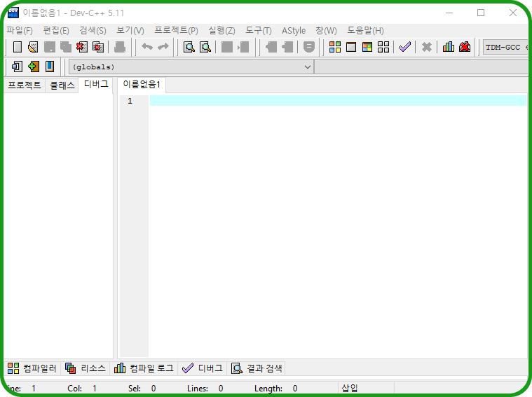This screenshot has width=532, height=397.
Task: Click the gray X Stop execution icon
Action: pyautogui.click(x=427, y=47)
